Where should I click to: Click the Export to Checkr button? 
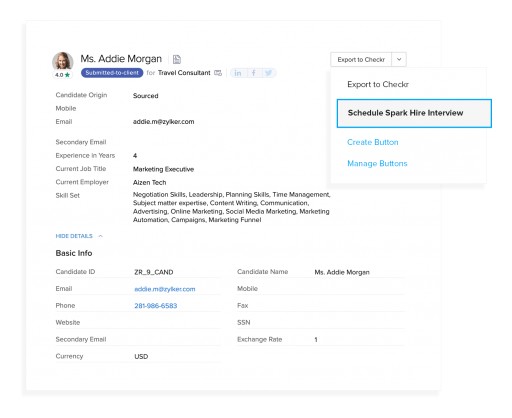pos(361,60)
